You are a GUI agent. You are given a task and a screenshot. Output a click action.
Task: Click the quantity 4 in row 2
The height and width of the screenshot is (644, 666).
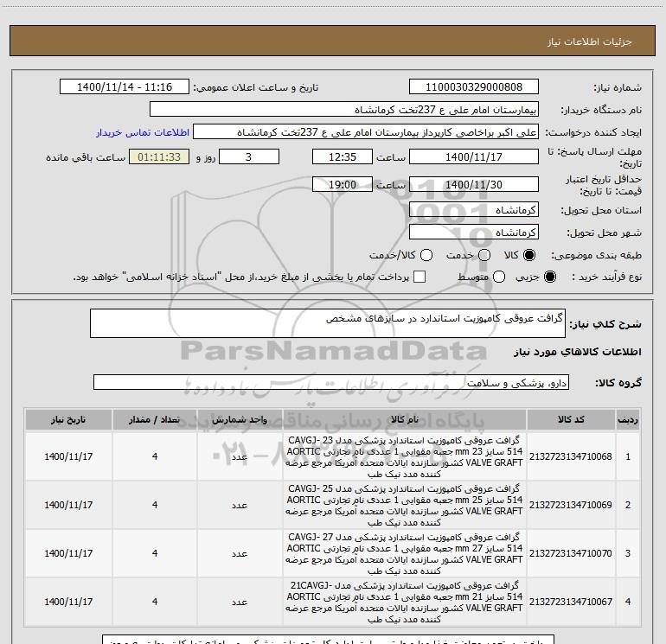pos(155,505)
